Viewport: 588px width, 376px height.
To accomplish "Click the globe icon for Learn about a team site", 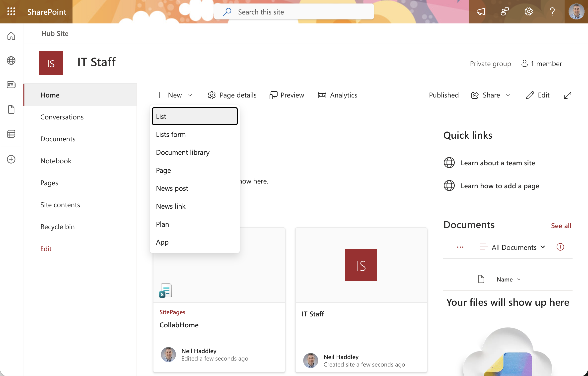I will point(449,163).
